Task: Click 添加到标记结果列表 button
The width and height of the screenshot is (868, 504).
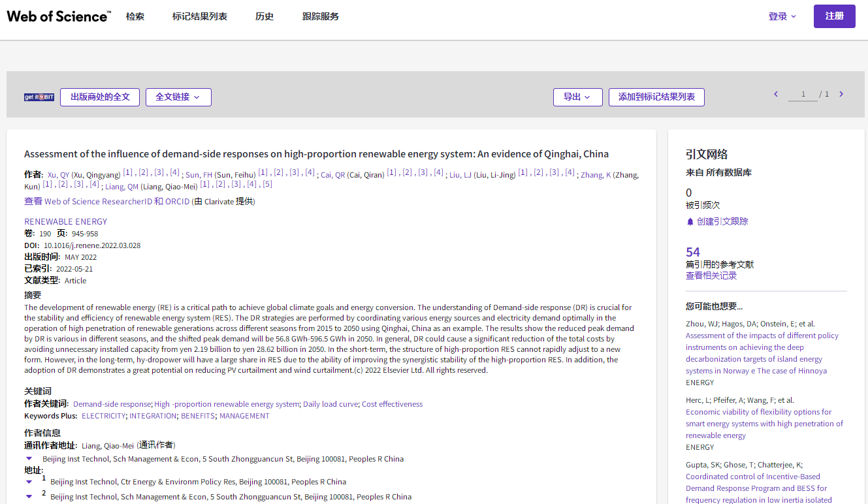Action: 656,97
